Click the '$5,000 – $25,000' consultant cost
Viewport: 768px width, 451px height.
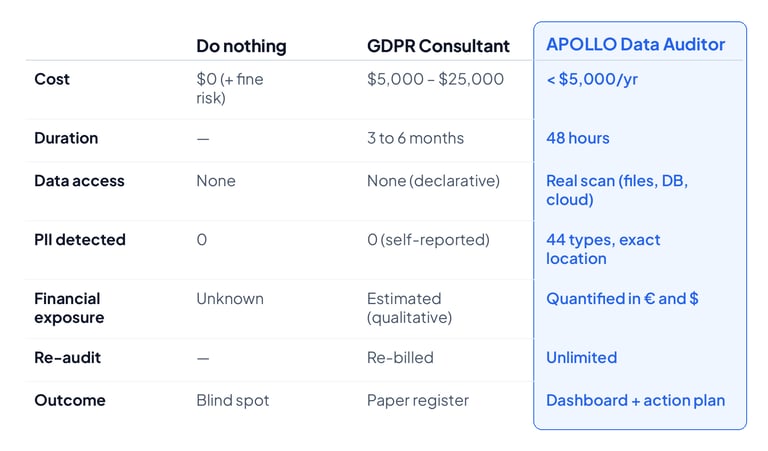pyautogui.click(x=435, y=79)
